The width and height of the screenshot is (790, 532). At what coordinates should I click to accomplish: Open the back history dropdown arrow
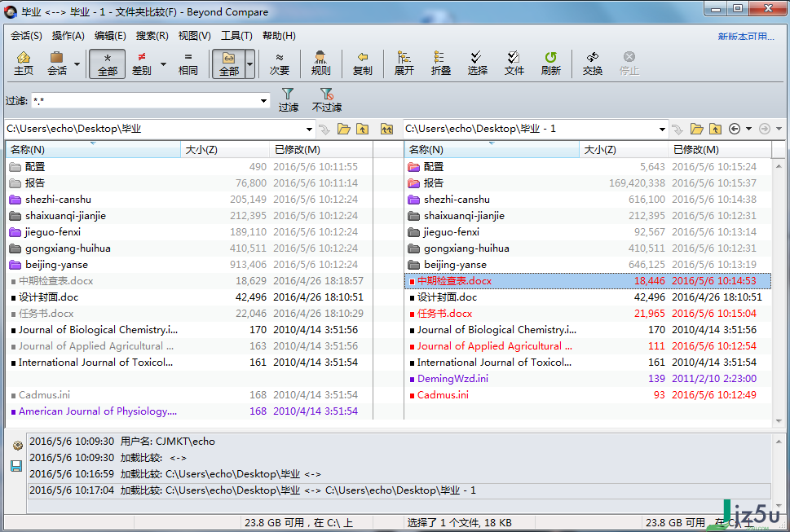(x=748, y=130)
